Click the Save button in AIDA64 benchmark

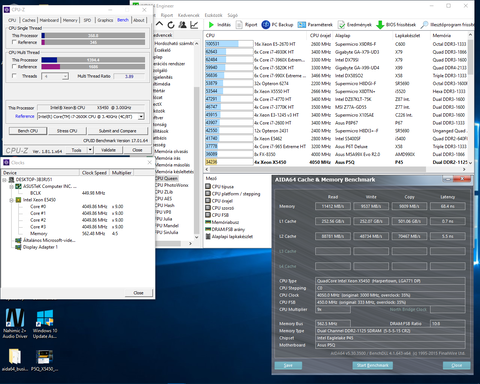click(x=288, y=365)
